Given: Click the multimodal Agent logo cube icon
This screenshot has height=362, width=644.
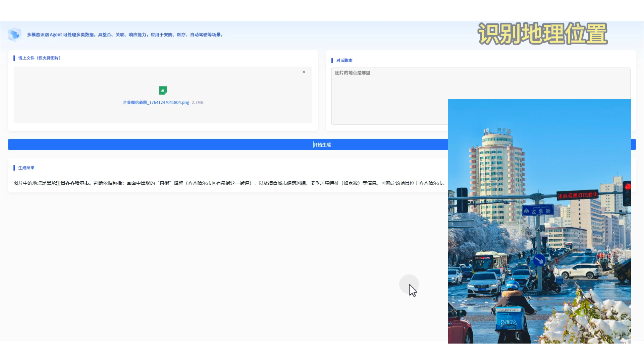Looking at the screenshot, I should pyautogui.click(x=14, y=34).
